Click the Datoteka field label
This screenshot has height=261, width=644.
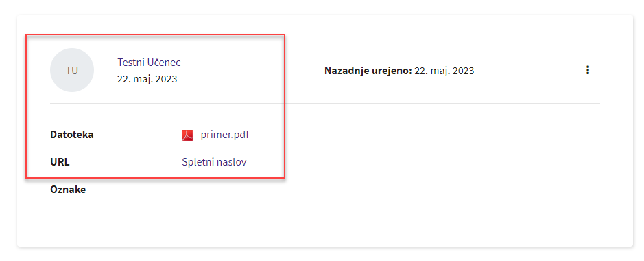72,135
